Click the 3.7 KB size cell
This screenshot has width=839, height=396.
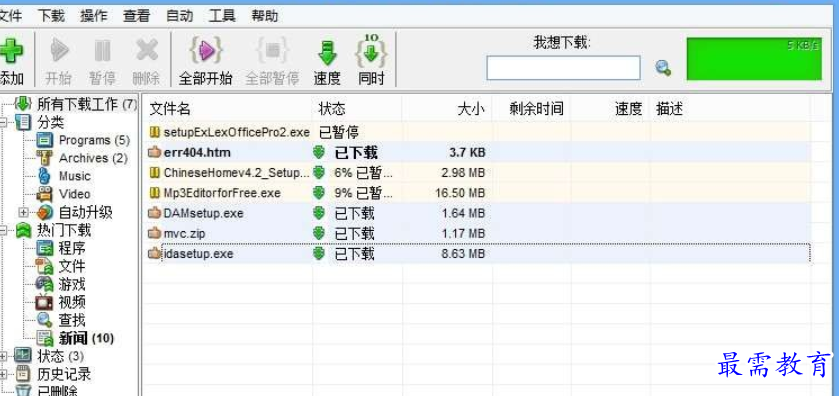click(467, 153)
